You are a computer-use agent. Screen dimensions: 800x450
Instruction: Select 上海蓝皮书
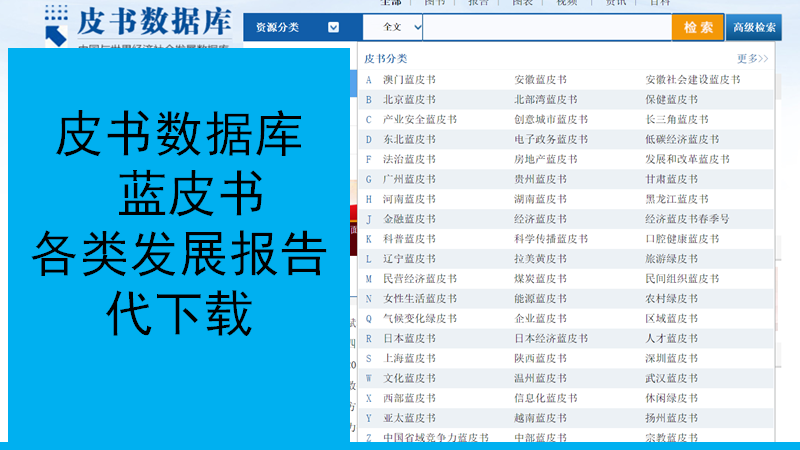(409, 358)
